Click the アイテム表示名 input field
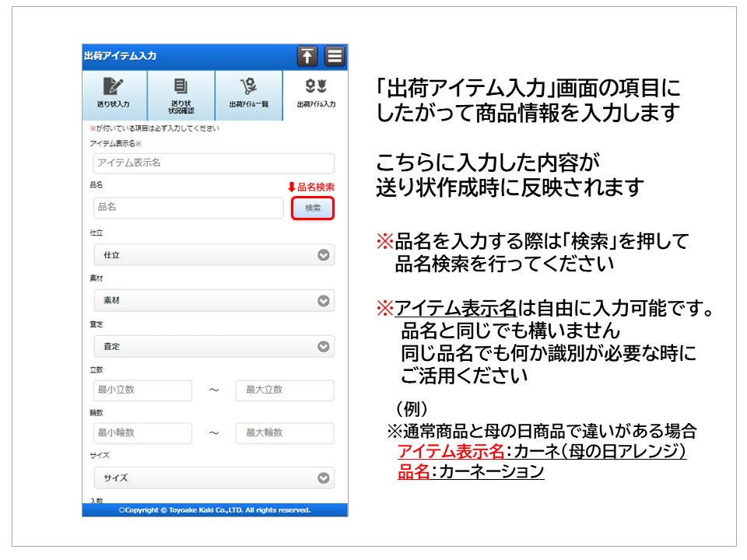The image size is (747, 560). [214, 163]
